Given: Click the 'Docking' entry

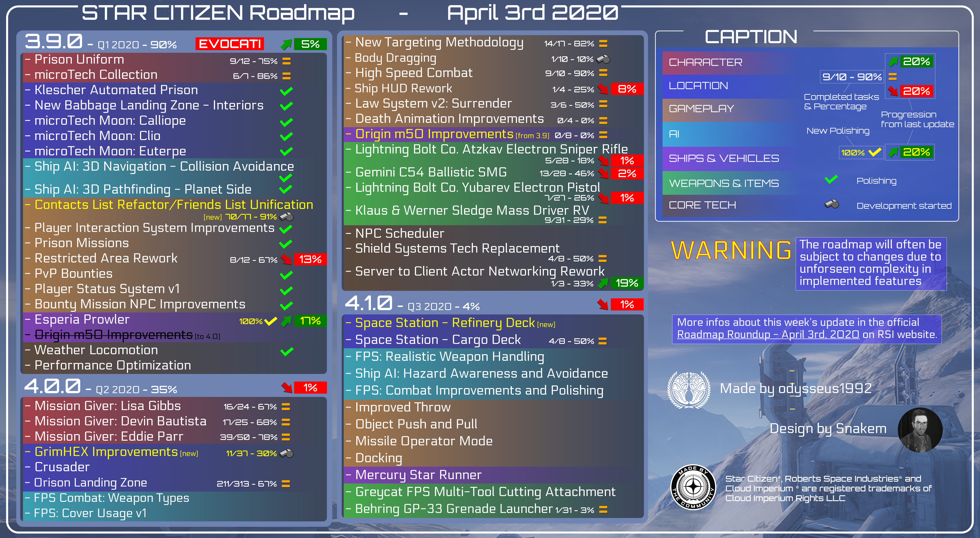Looking at the screenshot, I should coord(379,458).
